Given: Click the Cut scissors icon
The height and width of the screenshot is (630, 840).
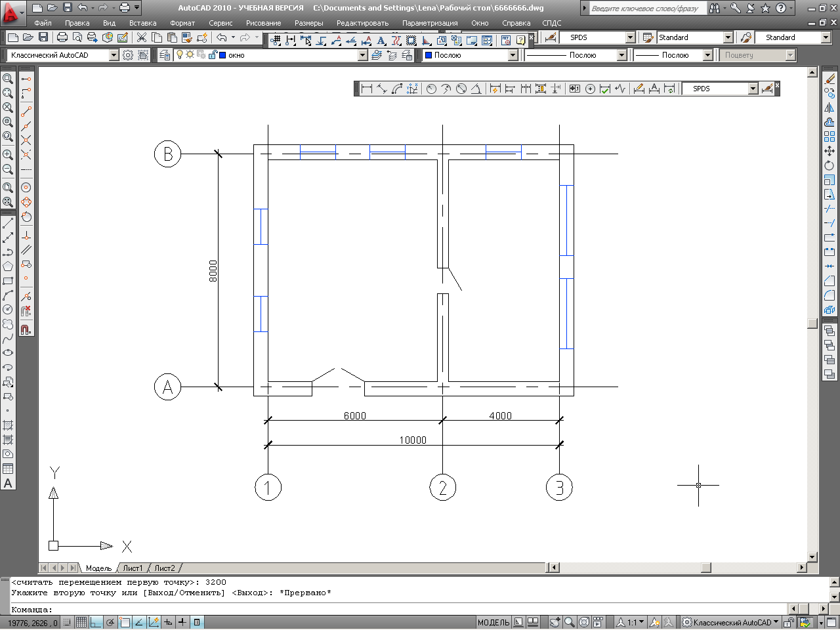Looking at the screenshot, I should [x=141, y=37].
